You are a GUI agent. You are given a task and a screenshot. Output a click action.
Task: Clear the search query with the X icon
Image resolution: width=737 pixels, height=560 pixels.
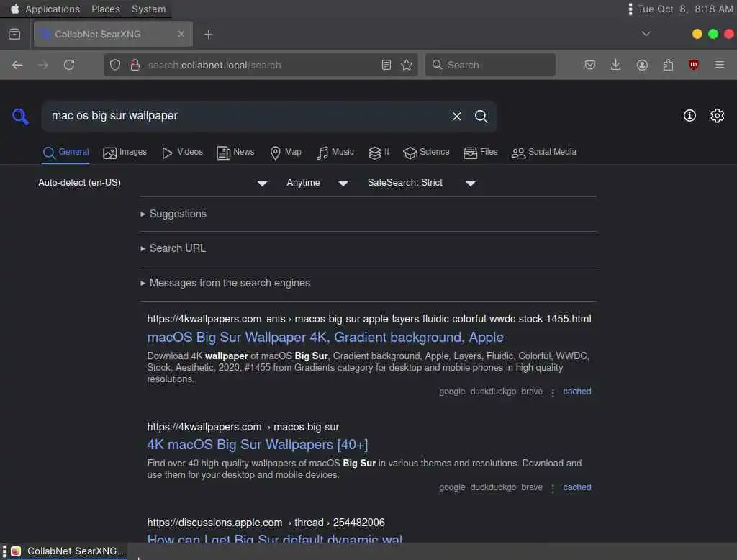(x=456, y=116)
